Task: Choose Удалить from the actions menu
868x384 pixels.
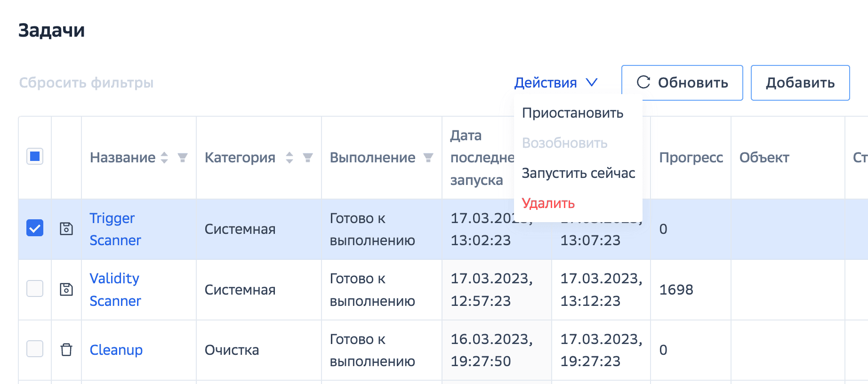Action: click(548, 203)
